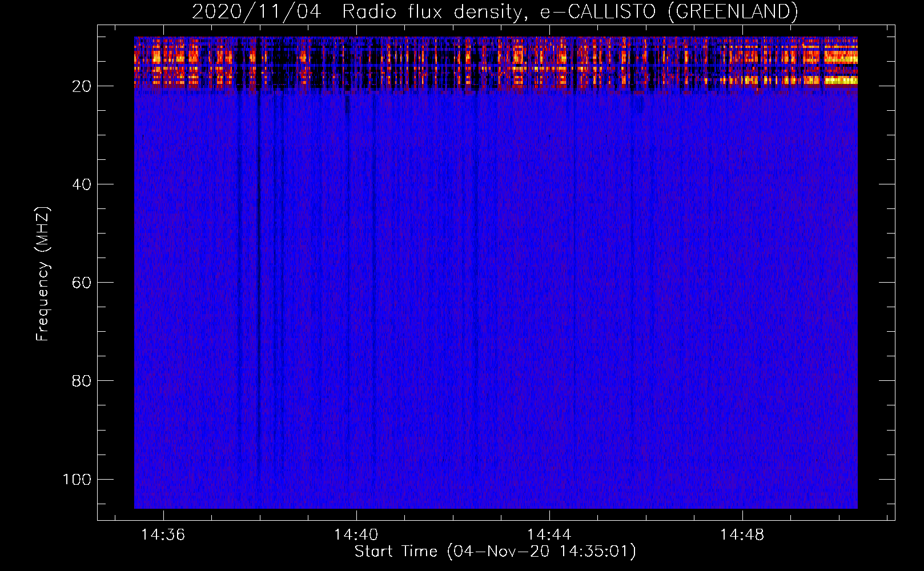
Task: Click the 40 MHz frequency tick label
Action: coord(82,184)
